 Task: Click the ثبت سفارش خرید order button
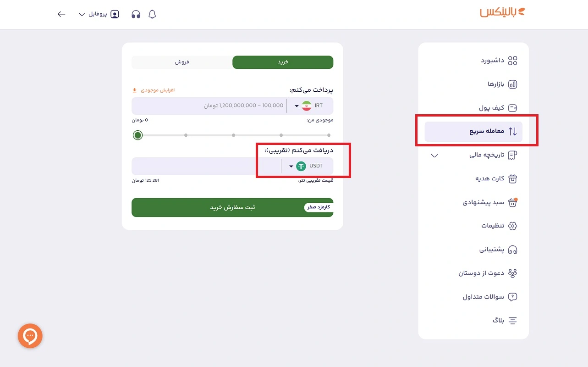click(x=232, y=207)
